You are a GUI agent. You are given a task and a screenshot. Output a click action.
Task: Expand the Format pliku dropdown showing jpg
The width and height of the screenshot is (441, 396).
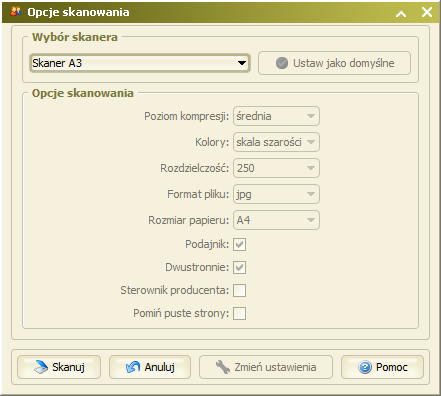276,194
